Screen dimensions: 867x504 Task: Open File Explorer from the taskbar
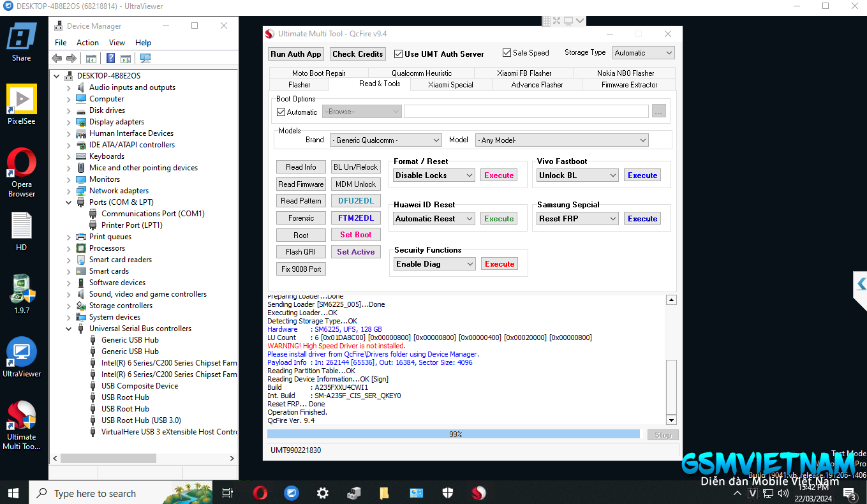pyautogui.click(x=385, y=493)
